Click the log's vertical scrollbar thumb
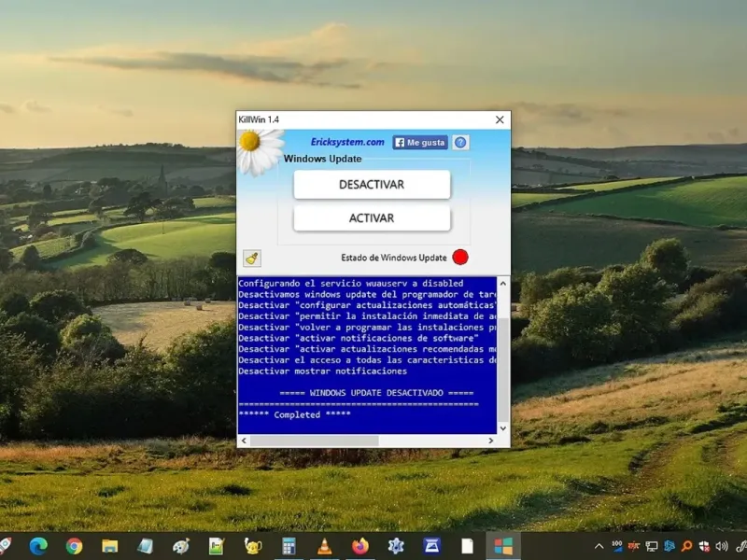The image size is (747, 560). click(x=503, y=369)
